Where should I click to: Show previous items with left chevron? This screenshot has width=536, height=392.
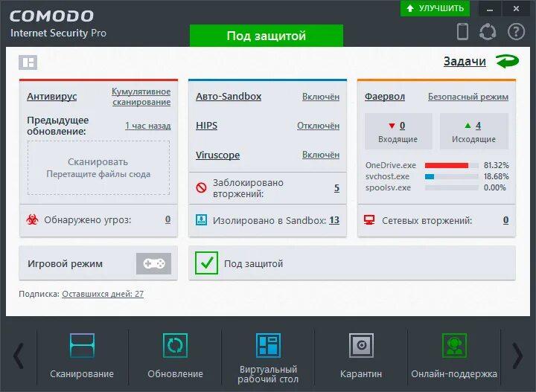(19, 356)
